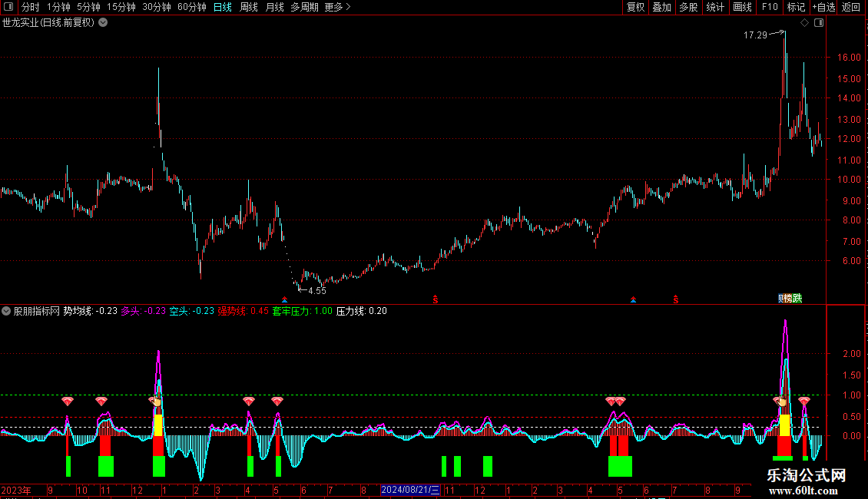Click the 2023年 label on time axis
The width and height of the screenshot is (868, 499).
coord(16,490)
